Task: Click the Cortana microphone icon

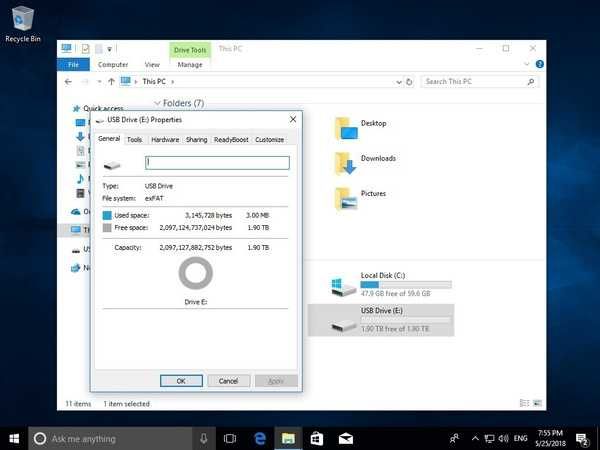Action: pos(203,439)
